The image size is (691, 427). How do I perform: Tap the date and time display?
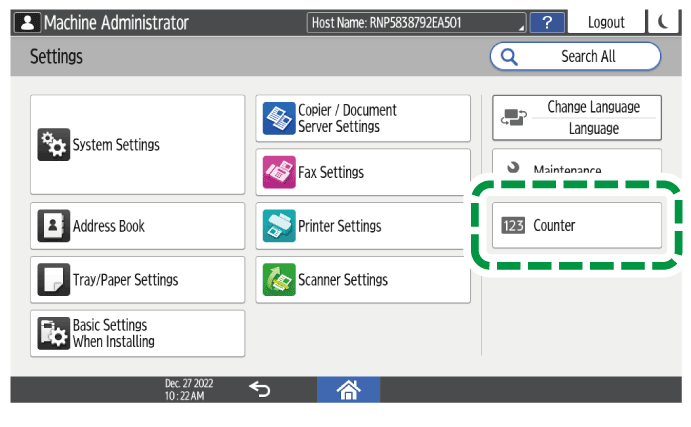coord(188,390)
